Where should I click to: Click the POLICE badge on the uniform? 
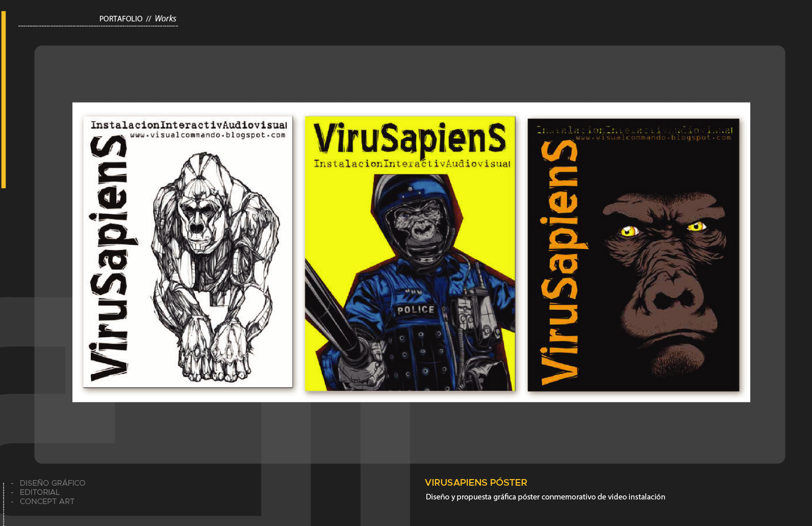coord(416,310)
